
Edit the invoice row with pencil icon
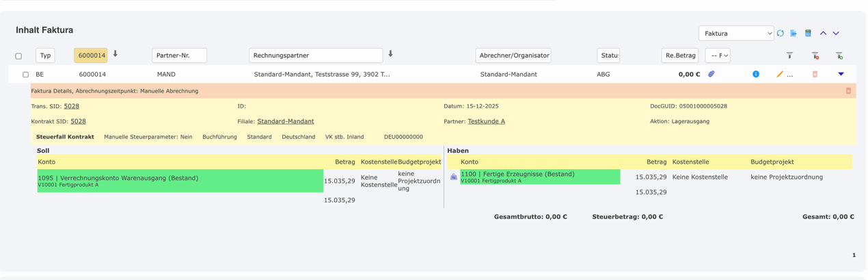coord(779,74)
